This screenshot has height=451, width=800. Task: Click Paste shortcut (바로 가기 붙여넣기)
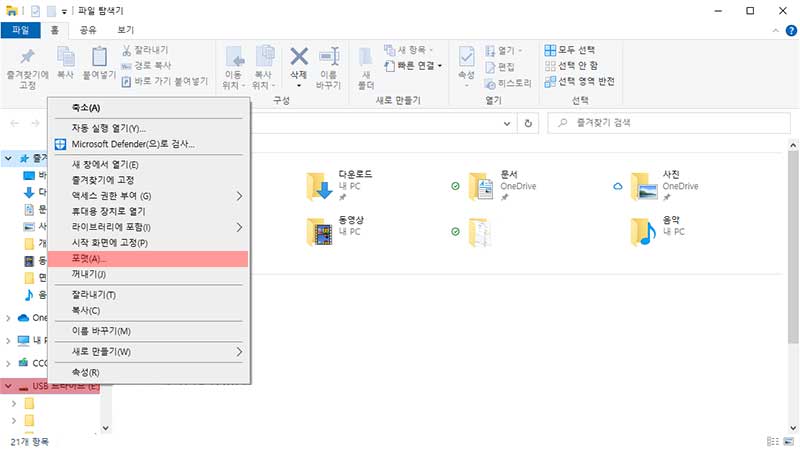[165, 81]
